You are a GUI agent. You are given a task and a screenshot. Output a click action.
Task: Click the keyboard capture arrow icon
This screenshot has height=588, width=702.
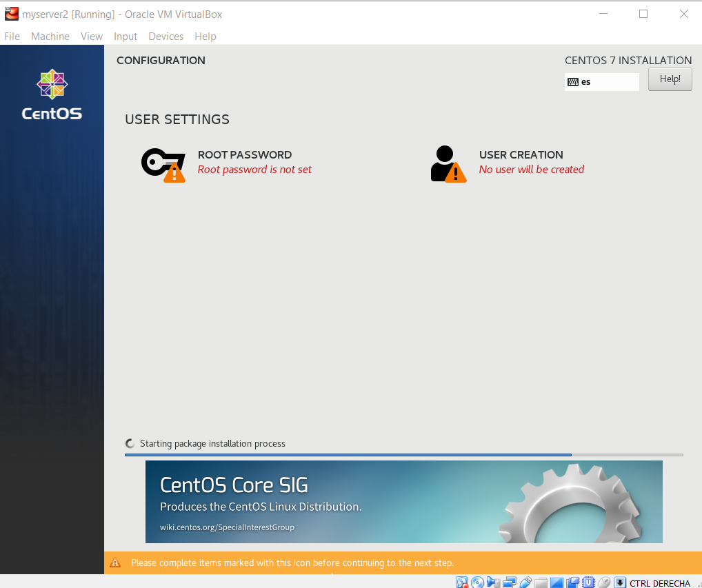point(620,582)
